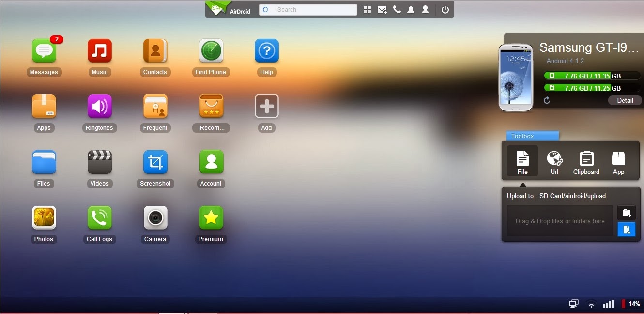
Task: Open the Camera icon
Action: pyautogui.click(x=155, y=217)
